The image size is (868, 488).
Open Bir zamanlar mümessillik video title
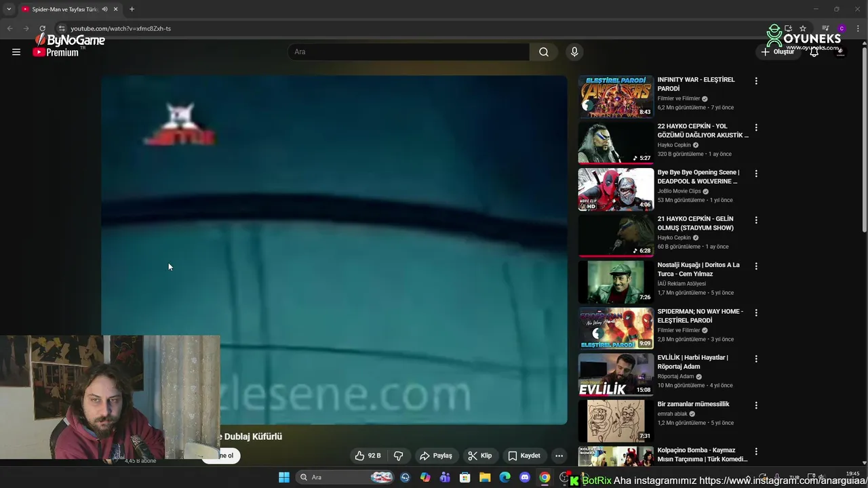tap(693, 404)
